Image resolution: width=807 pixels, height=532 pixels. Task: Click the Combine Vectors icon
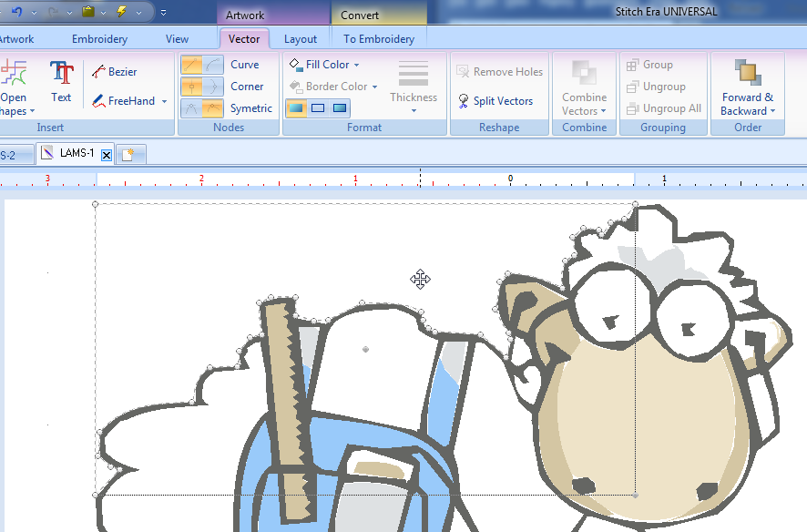584,73
